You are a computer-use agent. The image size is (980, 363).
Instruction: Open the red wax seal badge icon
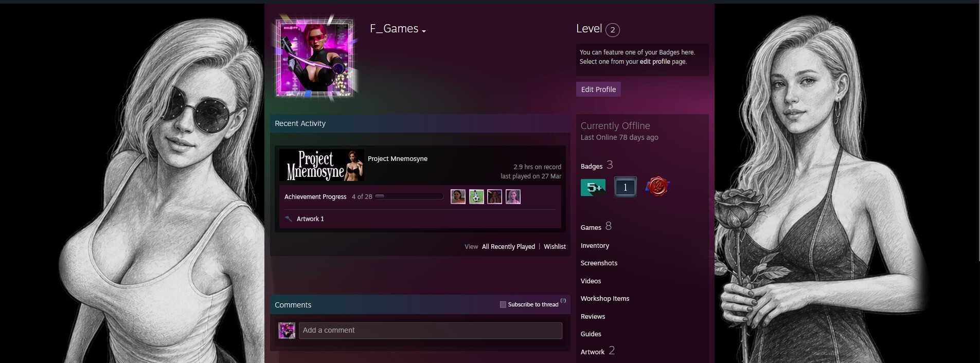tap(657, 187)
